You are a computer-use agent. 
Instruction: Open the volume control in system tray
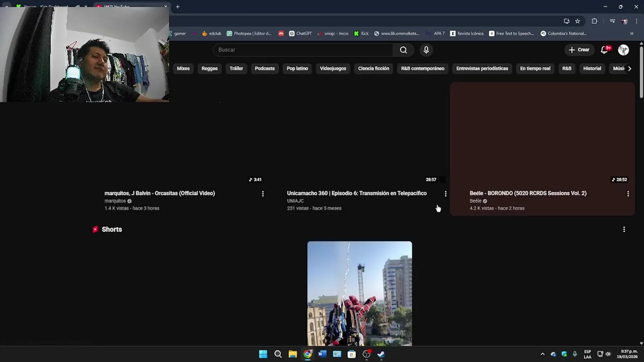[x=608, y=354]
